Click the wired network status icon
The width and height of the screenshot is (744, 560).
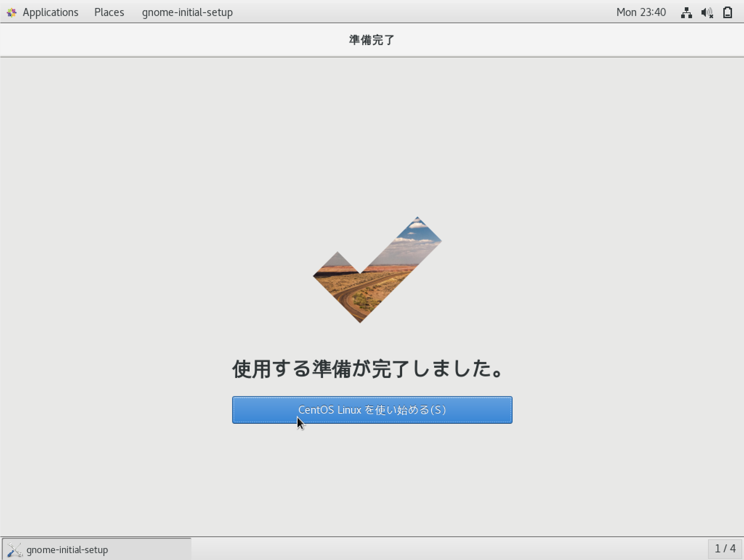(686, 13)
